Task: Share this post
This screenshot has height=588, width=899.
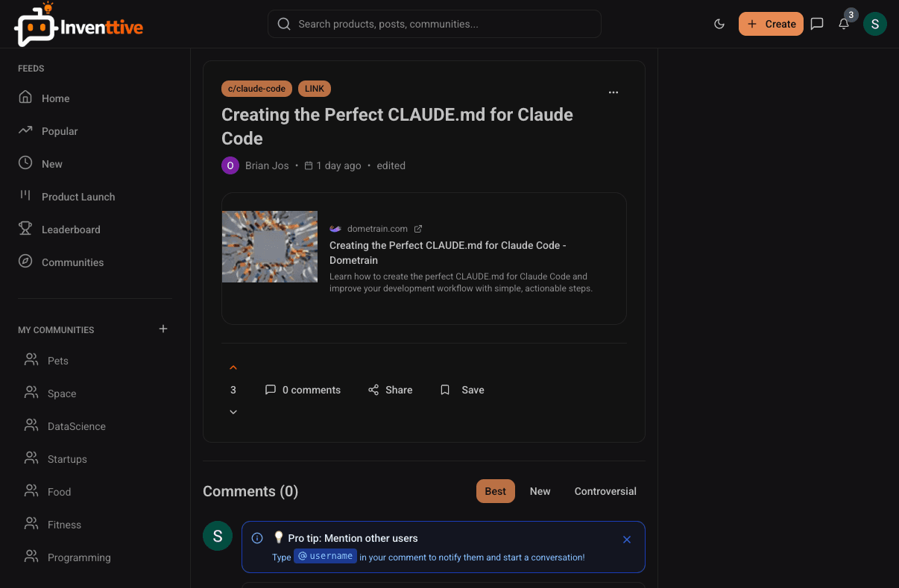Action: tap(390, 390)
